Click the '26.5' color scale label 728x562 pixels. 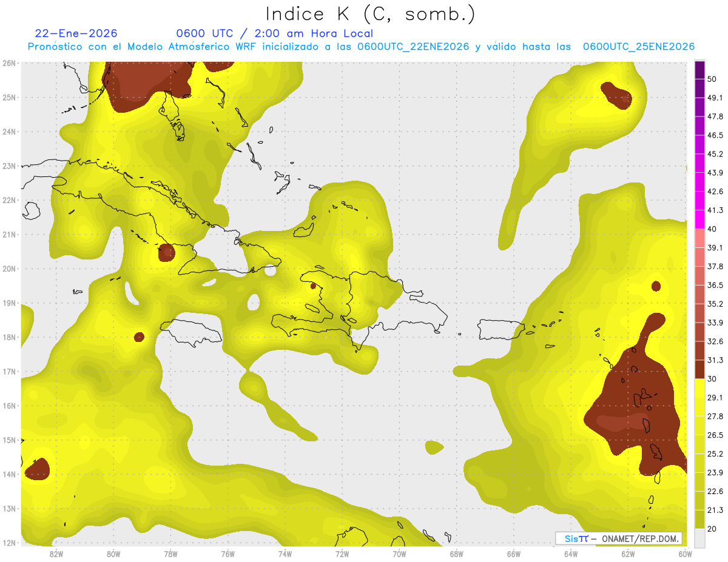[715, 435]
